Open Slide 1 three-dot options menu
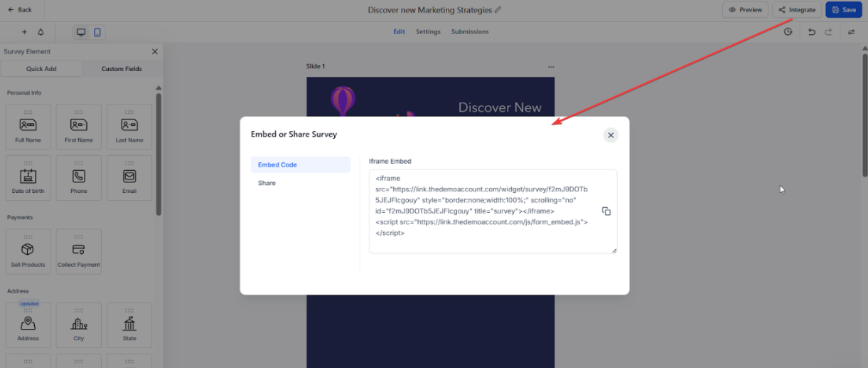Screen dimensions: 868x368 point(550,67)
